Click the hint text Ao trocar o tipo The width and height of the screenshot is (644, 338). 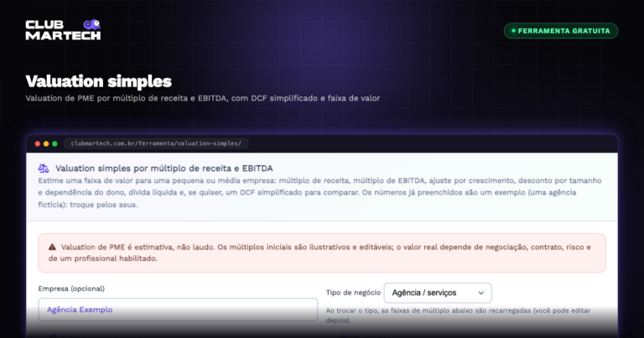coord(458,315)
